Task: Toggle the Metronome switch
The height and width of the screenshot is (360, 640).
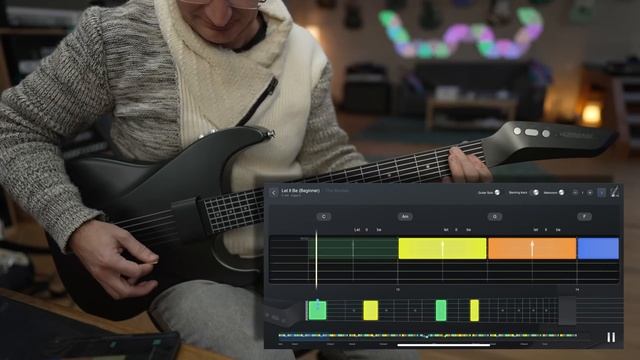Action: (x=561, y=193)
